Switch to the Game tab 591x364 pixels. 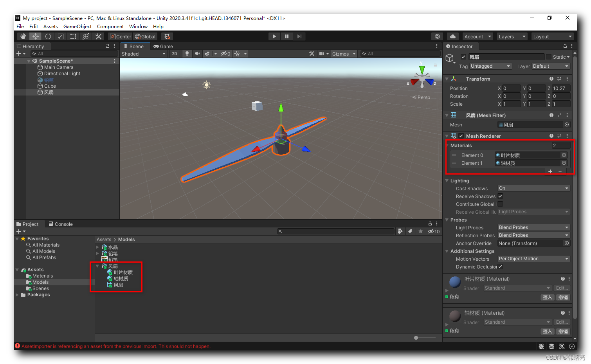point(163,46)
